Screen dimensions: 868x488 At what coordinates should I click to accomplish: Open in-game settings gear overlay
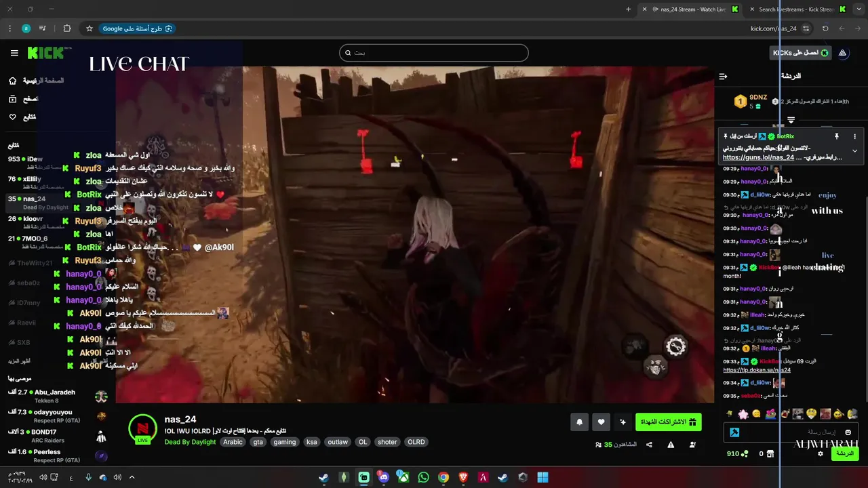click(x=675, y=347)
